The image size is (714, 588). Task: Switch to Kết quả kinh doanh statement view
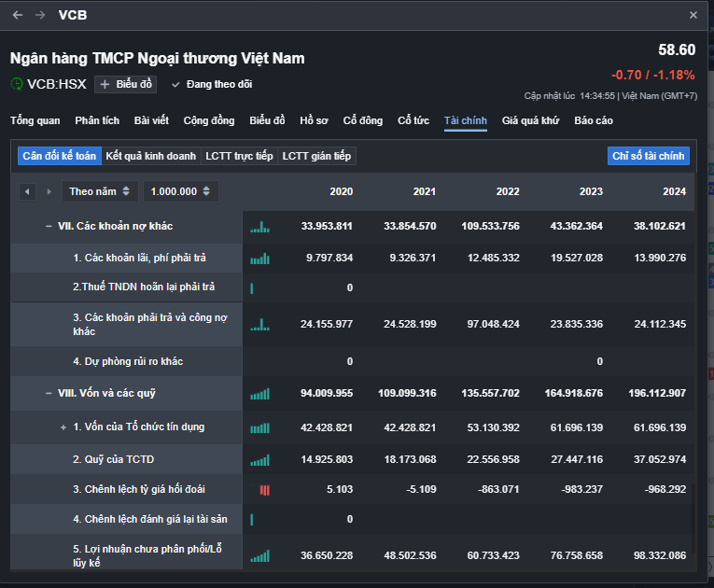click(x=150, y=156)
